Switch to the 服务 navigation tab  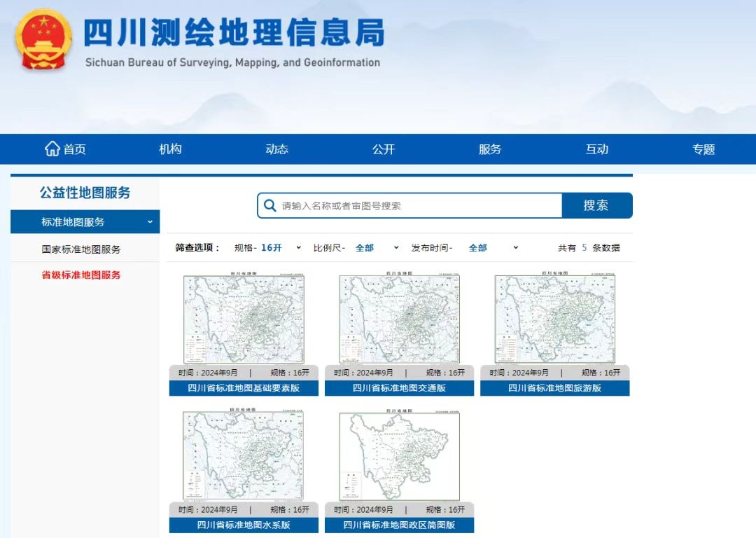490,149
